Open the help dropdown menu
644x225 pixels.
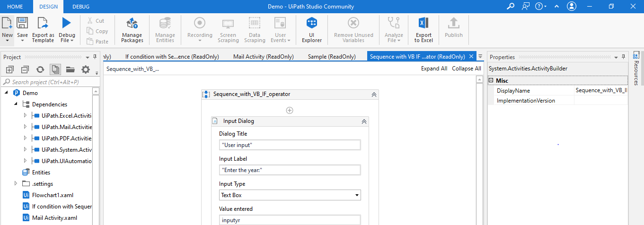(541, 6)
